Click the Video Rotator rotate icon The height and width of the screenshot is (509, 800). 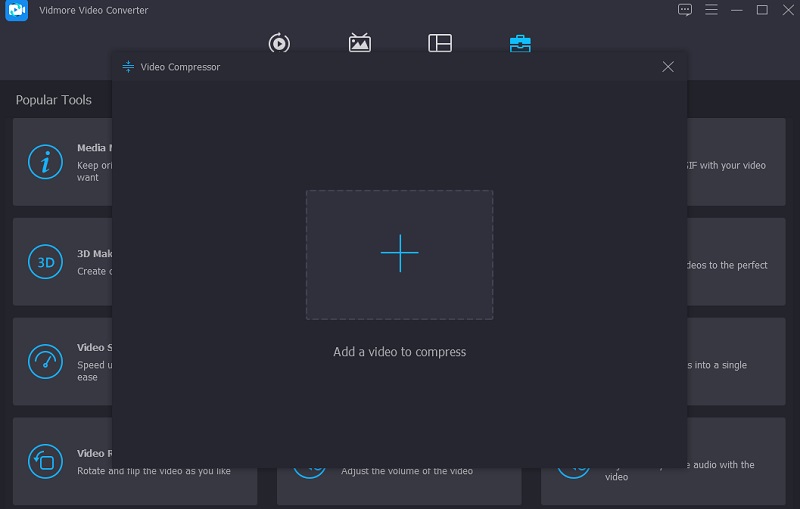(x=45, y=461)
